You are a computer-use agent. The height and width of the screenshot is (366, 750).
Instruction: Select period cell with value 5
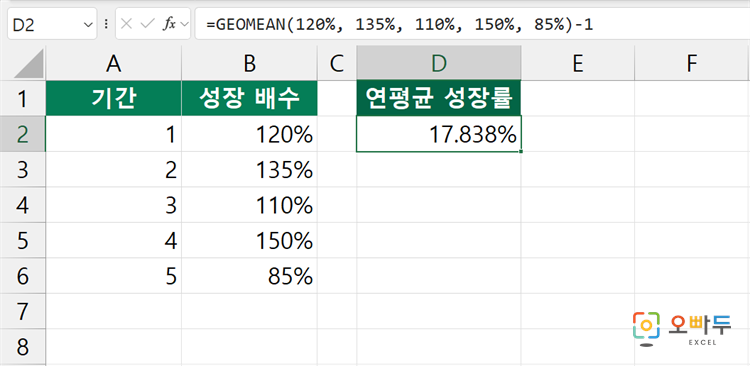113,276
